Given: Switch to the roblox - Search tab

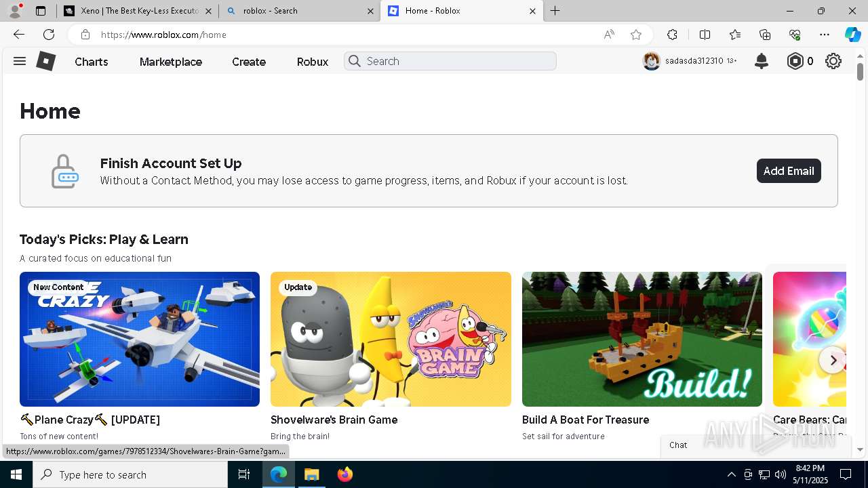Looking at the screenshot, I should click(299, 11).
